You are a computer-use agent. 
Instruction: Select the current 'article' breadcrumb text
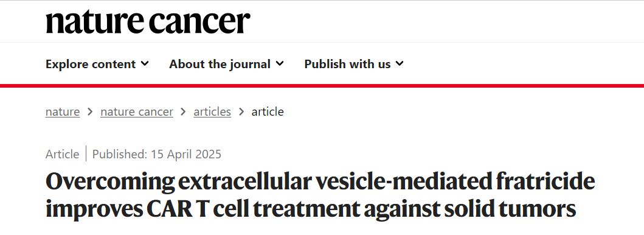pyautogui.click(x=268, y=112)
